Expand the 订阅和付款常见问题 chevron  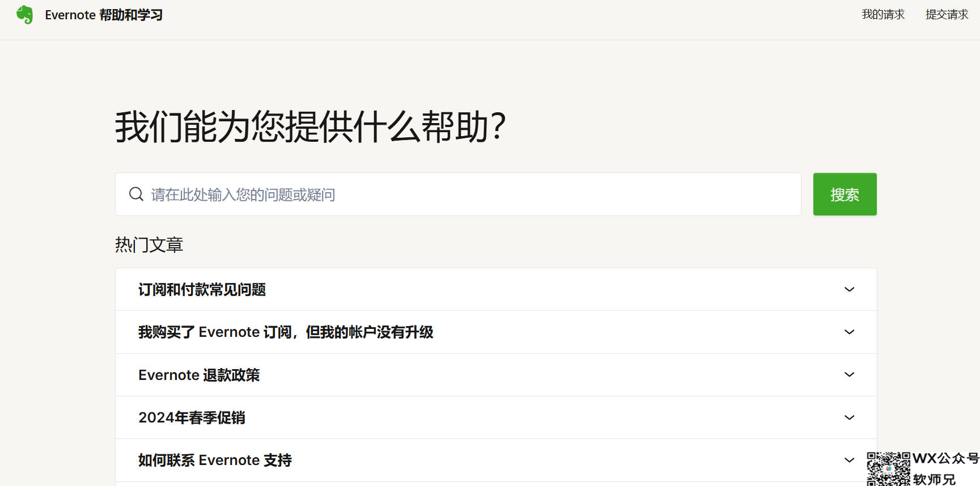click(x=849, y=289)
